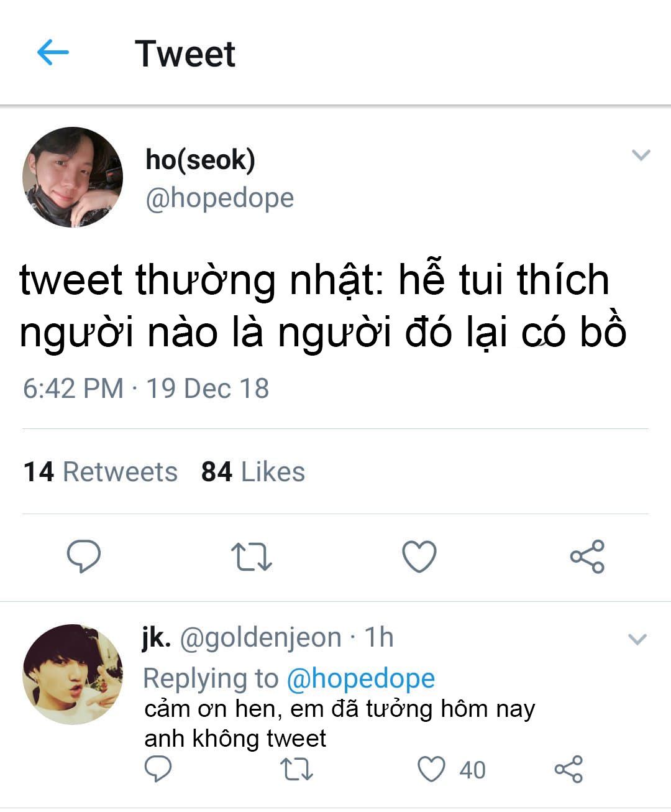The height and width of the screenshot is (812, 671).
Task: Open jk.'s profile picture
Action: pyautogui.click(x=73, y=674)
